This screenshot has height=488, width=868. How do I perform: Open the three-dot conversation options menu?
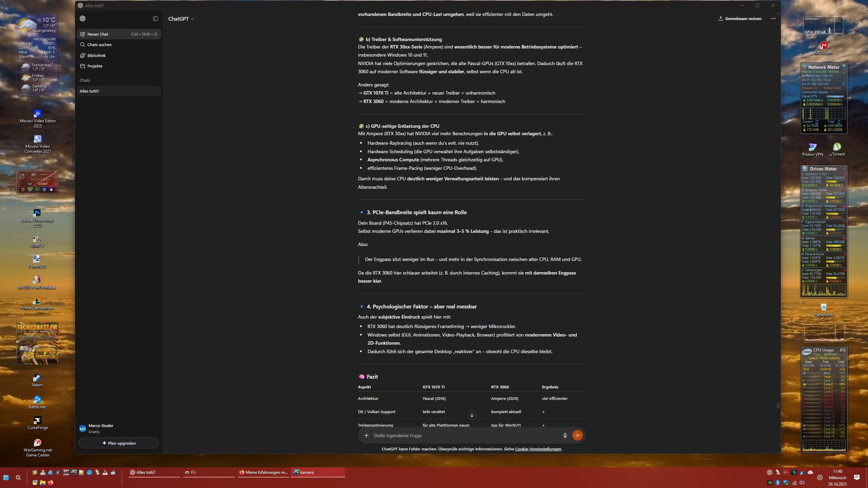pyautogui.click(x=773, y=19)
